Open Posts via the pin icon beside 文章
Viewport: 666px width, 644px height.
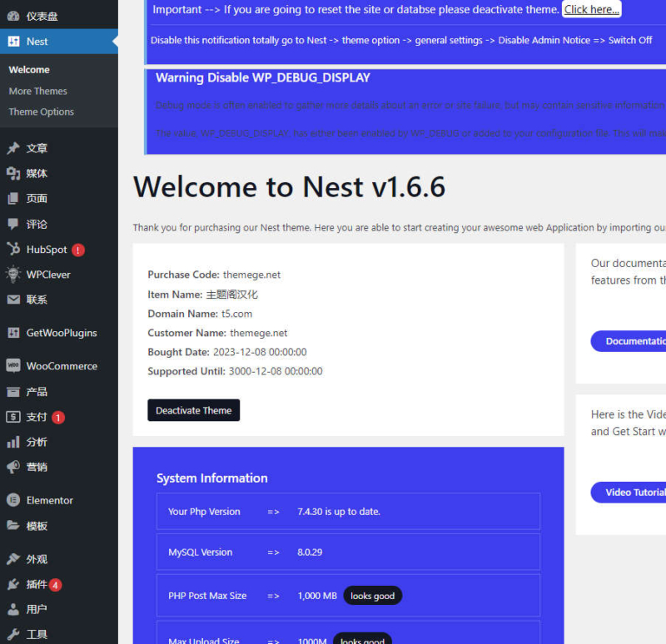tap(13, 148)
